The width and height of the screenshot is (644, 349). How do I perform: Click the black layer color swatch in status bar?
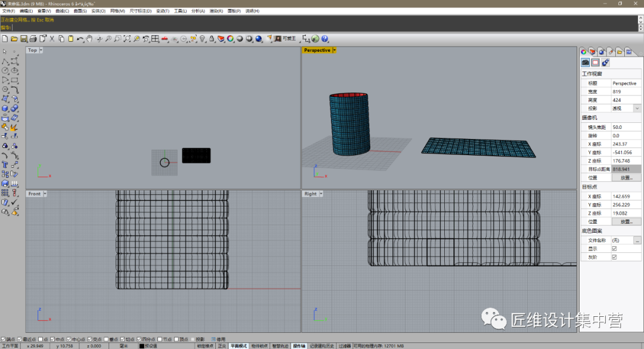click(142, 346)
